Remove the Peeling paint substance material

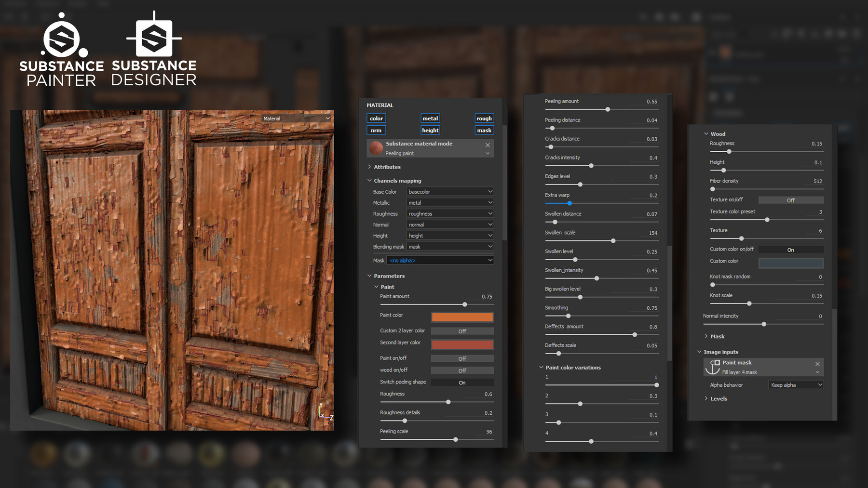click(x=488, y=145)
